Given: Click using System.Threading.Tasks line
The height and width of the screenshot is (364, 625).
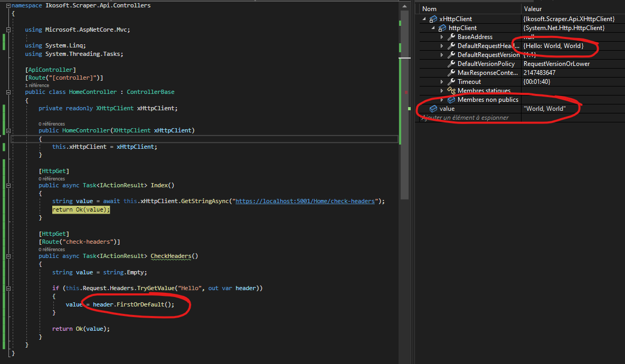Looking at the screenshot, I should [x=74, y=54].
